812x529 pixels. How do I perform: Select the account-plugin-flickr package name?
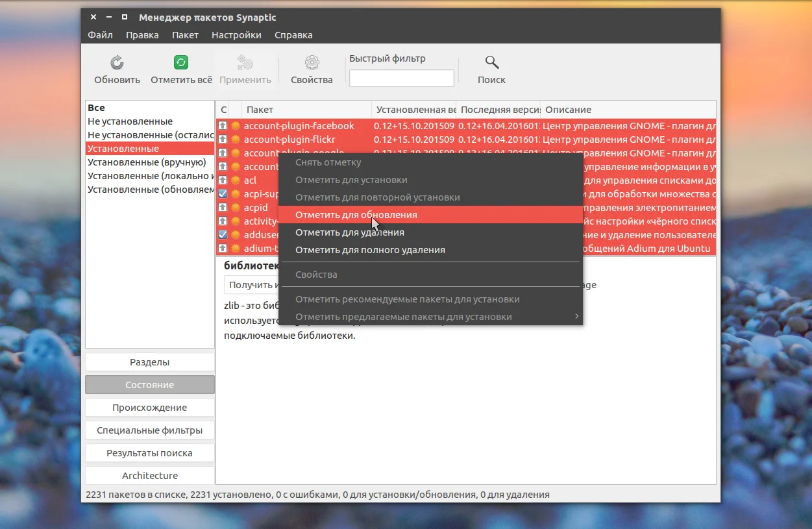click(289, 139)
